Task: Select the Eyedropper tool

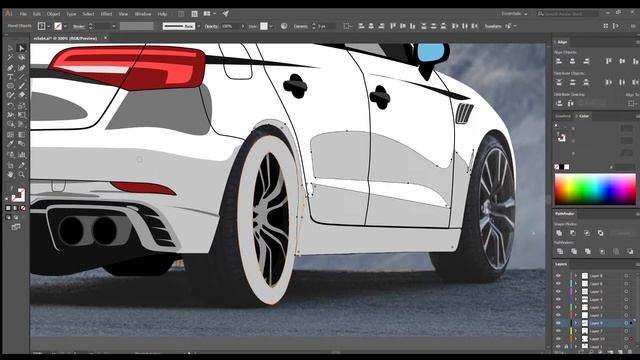Action: point(11,144)
